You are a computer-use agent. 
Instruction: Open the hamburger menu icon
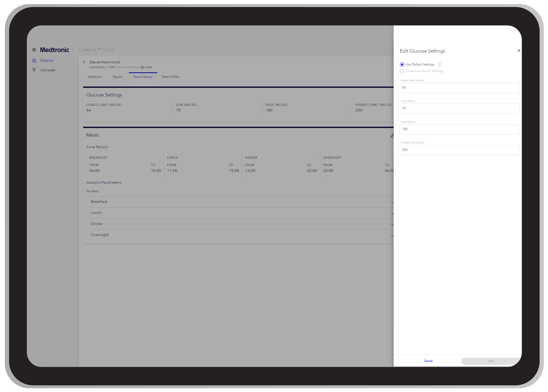pos(34,50)
